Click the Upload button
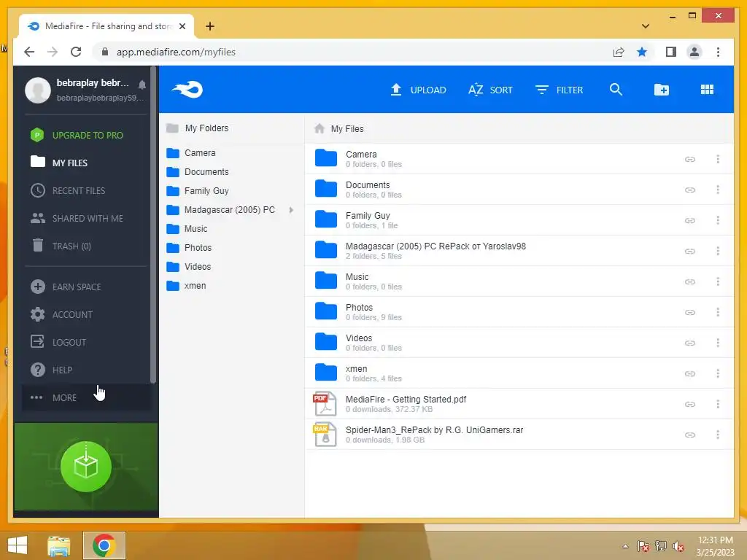747x560 pixels. click(x=418, y=90)
